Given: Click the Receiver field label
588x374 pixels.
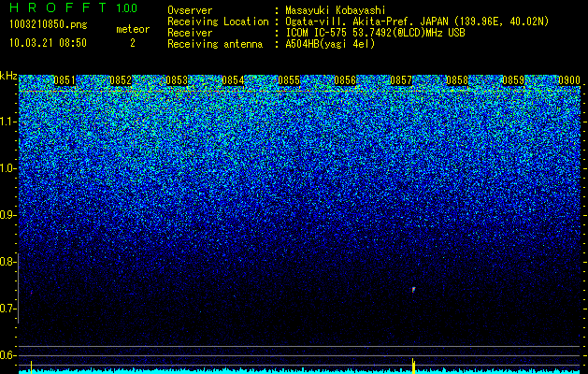Looking at the screenshot, I should 190,33.
